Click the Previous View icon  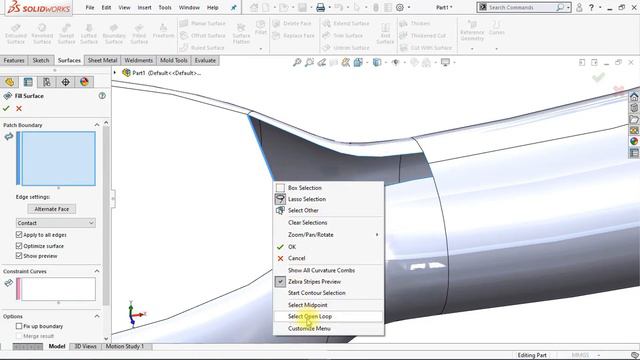click(322, 62)
